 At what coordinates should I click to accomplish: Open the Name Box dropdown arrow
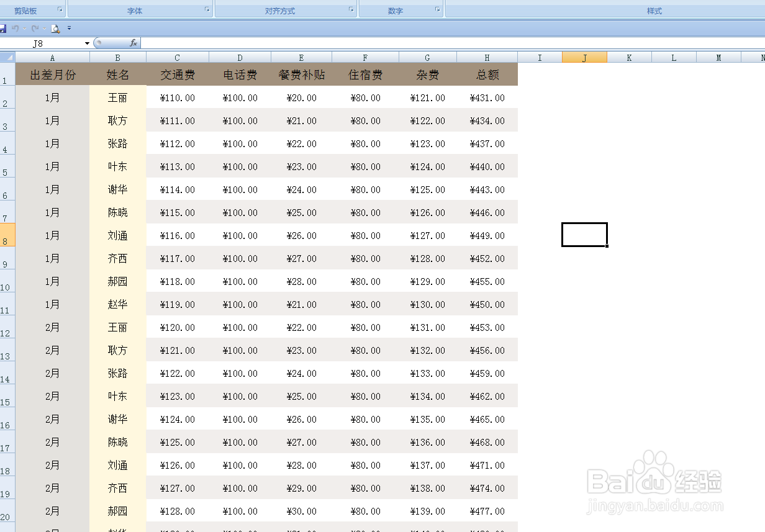click(x=87, y=43)
